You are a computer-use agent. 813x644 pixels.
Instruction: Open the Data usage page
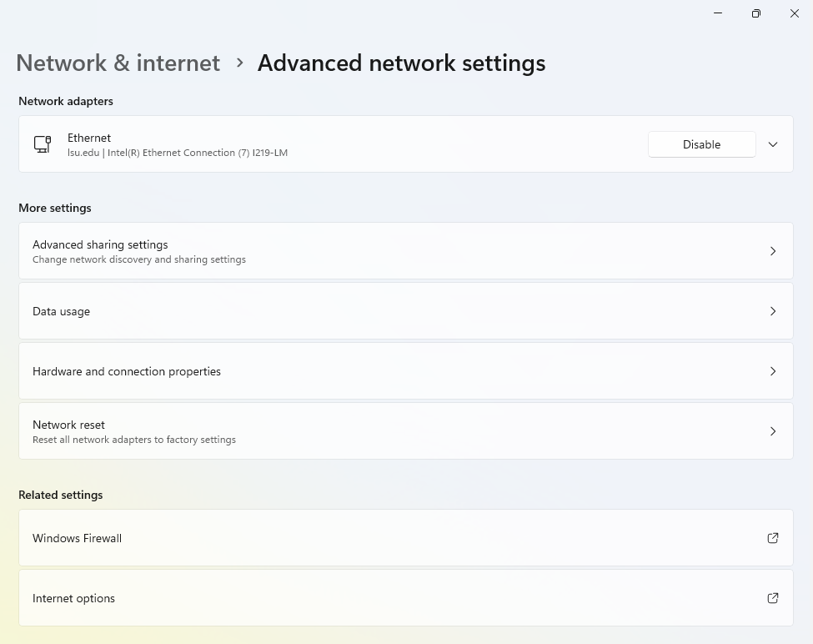coord(61,311)
